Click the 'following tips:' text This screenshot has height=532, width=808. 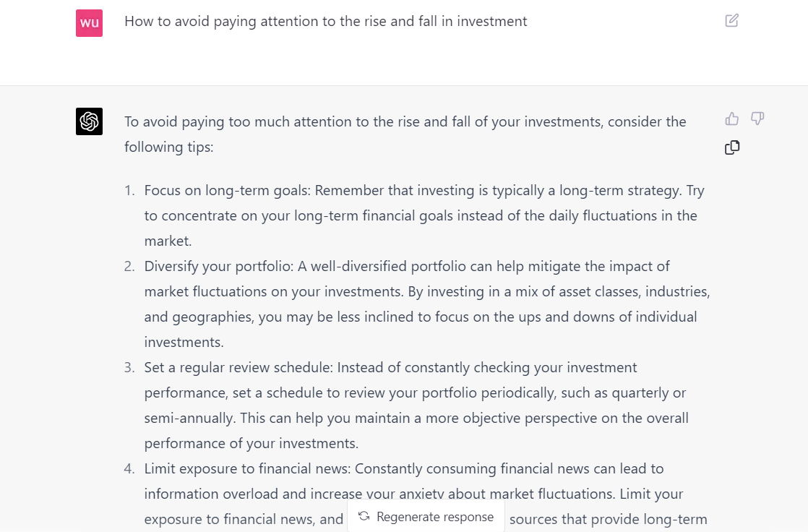click(x=169, y=147)
